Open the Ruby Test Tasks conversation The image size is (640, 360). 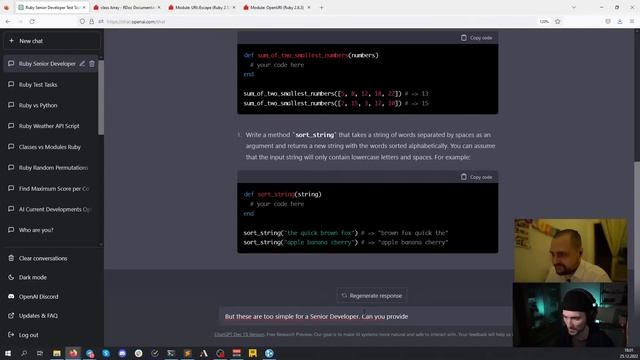pyautogui.click(x=51, y=84)
